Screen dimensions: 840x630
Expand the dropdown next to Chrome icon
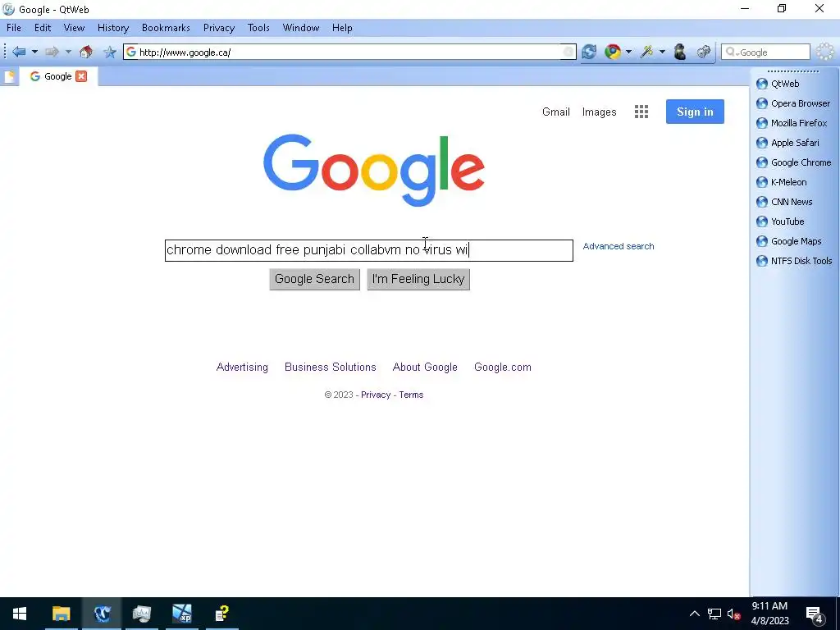pos(628,52)
